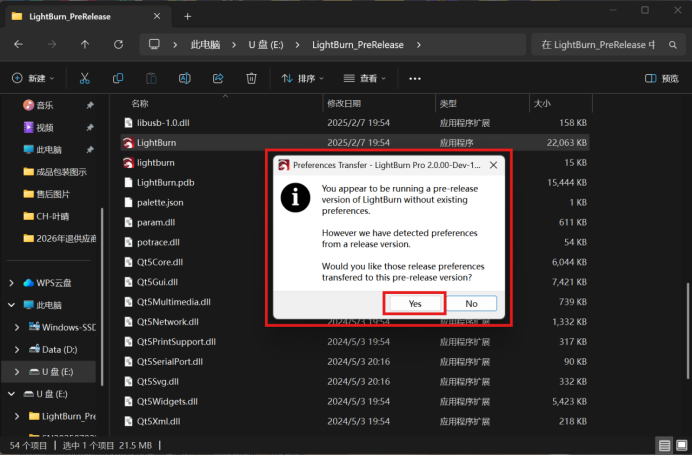The image size is (692, 456).
Task: Refresh the folder view
Action: point(118,44)
